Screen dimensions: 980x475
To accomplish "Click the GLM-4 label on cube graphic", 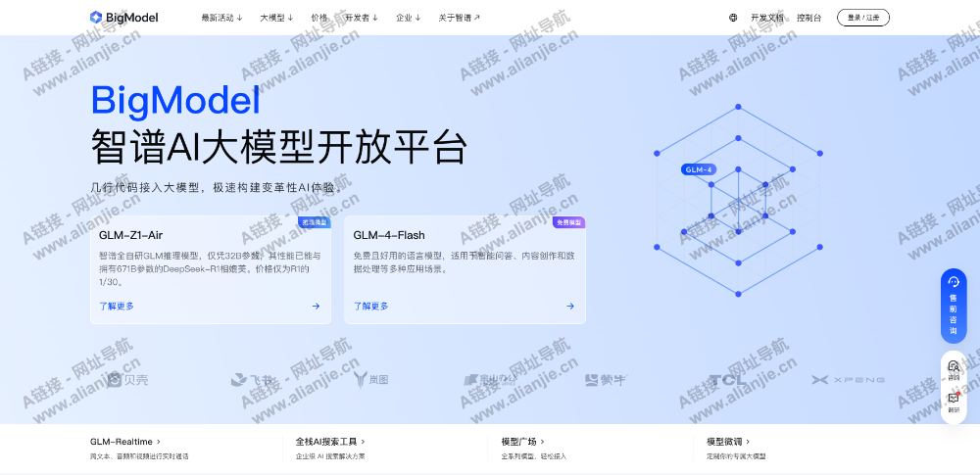I will 699,169.
